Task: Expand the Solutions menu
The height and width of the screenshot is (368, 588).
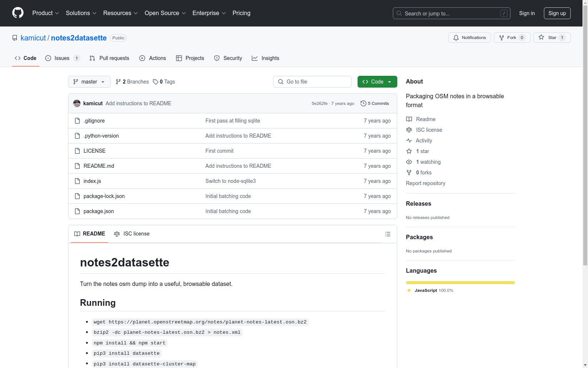Action: (x=81, y=13)
